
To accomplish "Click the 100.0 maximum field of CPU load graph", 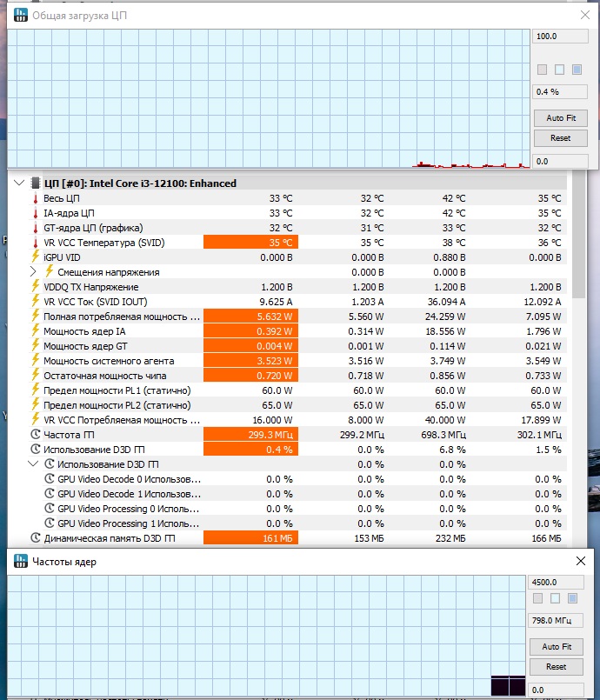I will (560, 37).
